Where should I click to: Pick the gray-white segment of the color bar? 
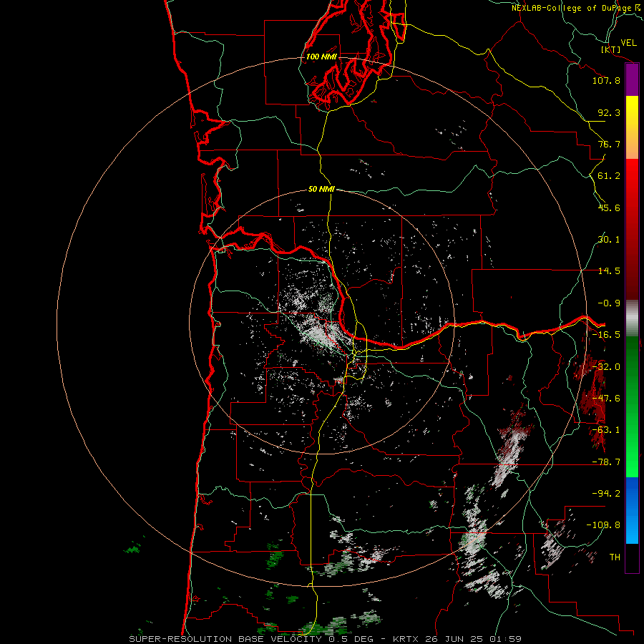point(632,318)
